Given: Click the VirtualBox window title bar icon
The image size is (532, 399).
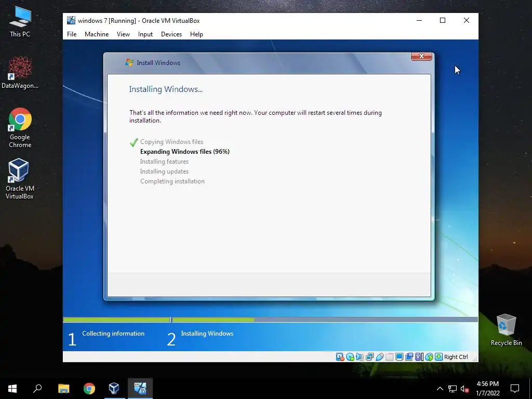Looking at the screenshot, I should [x=71, y=20].
